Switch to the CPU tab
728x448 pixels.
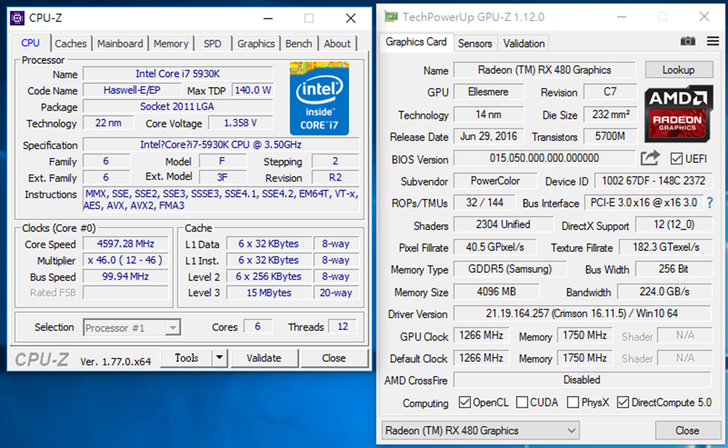click(x=30, y=43)
